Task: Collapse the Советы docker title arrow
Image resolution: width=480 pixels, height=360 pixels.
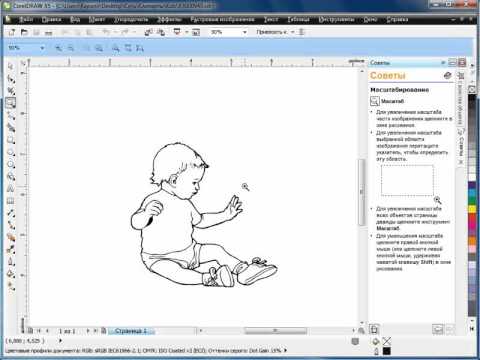Action: point(443,62)
